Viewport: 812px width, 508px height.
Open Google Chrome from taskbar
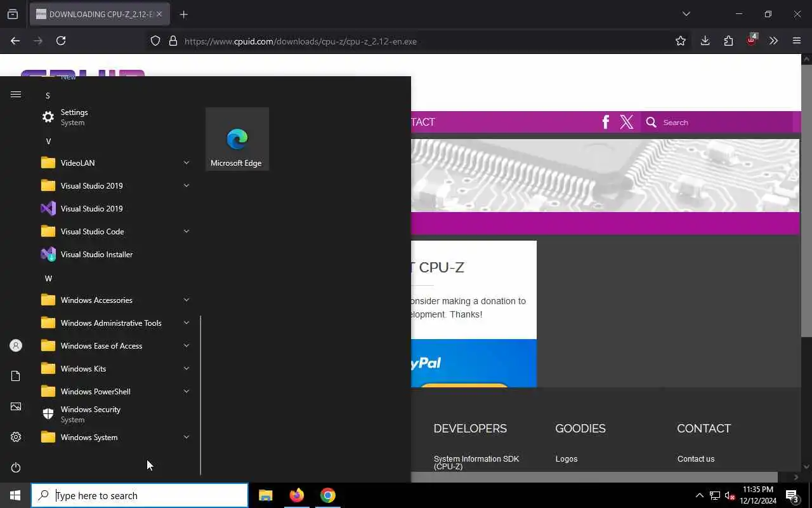(328, 495)
